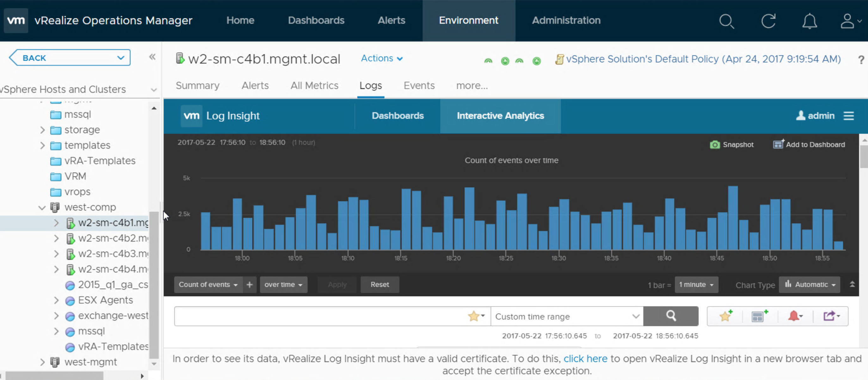
Task: Open Alerts in top navigation
Action: 391,21
